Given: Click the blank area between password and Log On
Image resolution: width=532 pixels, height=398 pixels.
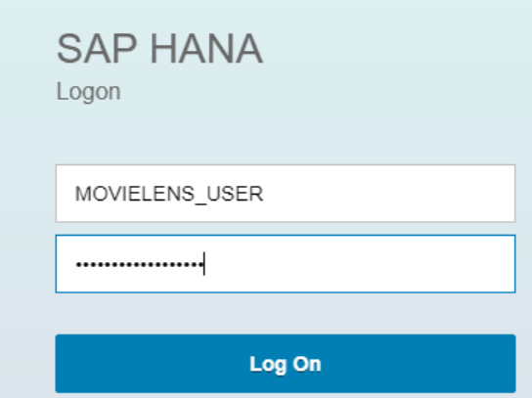Looking at the screenshot, I should click(286, 313).
